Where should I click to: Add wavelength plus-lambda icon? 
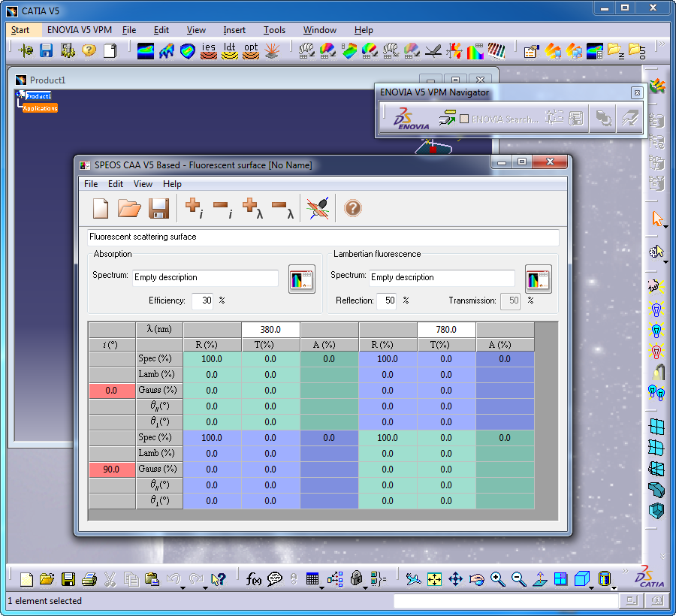(x=252, y=208)
